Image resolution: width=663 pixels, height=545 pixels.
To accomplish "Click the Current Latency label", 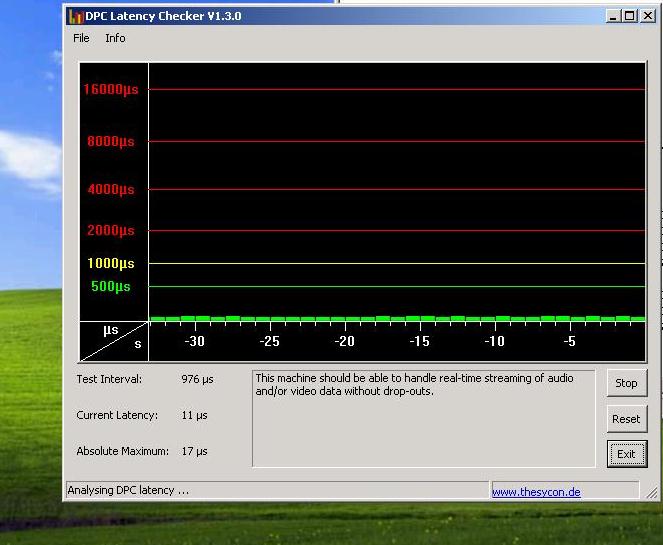I will pyautogui.click(x=117, y=415).
